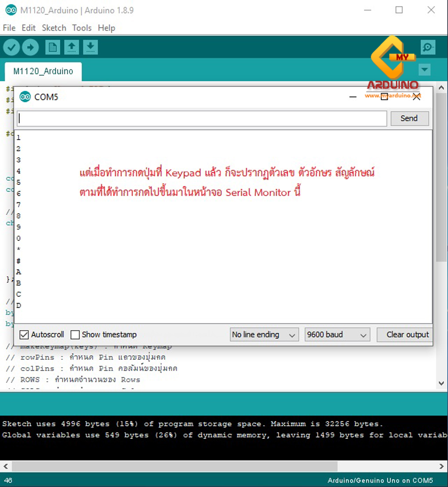Disable the Autoscroll checkbox

tap(24, 335)
